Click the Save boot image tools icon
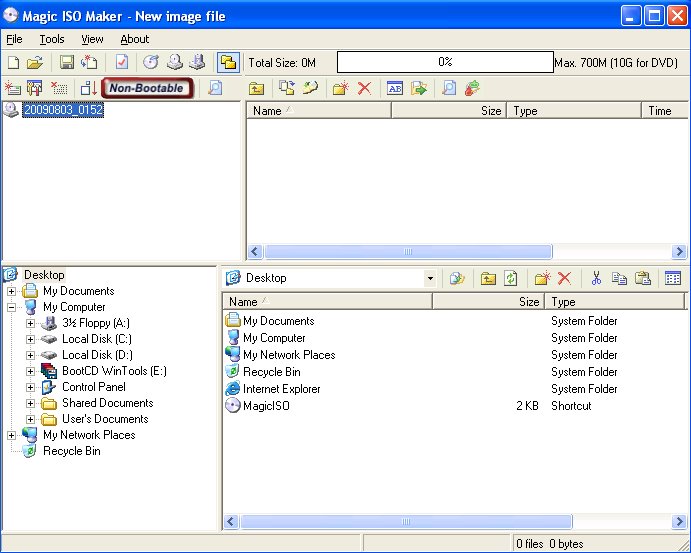The image size is (691, 553). point(34,88)
